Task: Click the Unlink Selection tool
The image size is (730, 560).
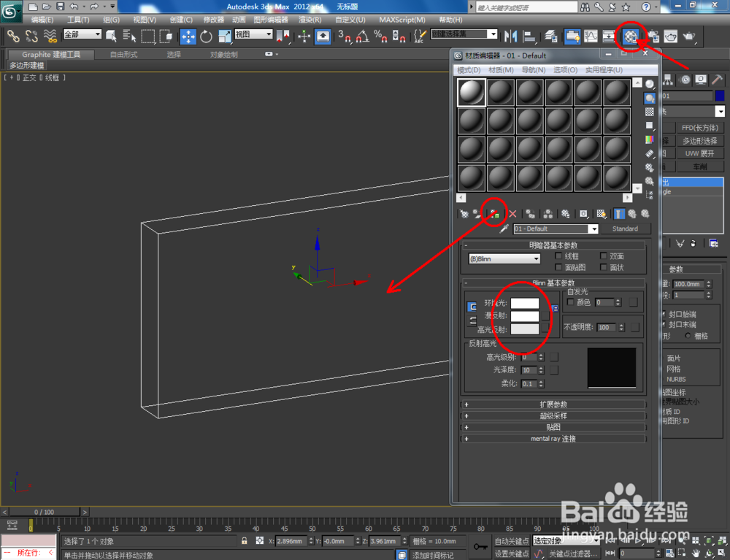Action: coord(31,36)
